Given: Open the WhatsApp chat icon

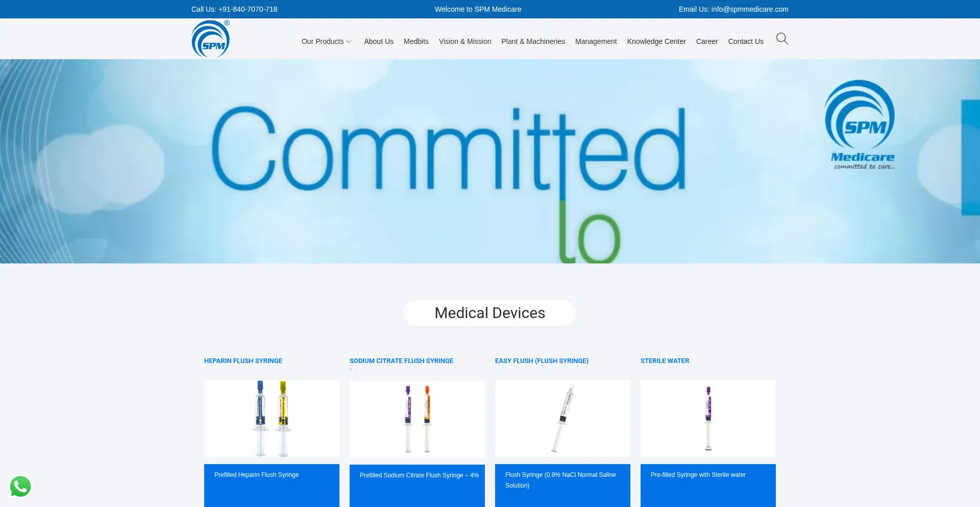Looking at the screenshot, I should (x=20, y=487).
